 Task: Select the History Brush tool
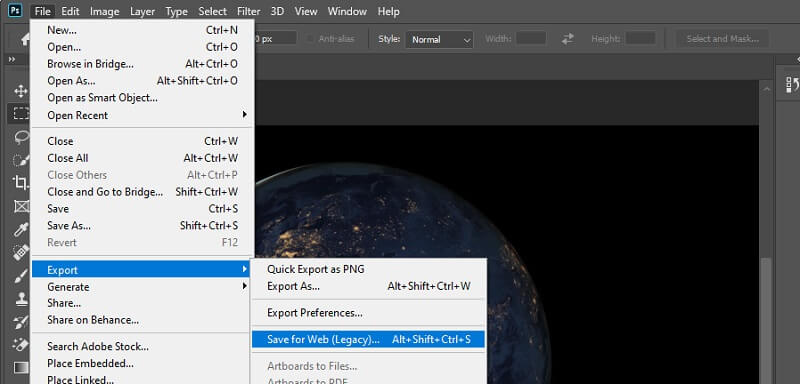21,322
